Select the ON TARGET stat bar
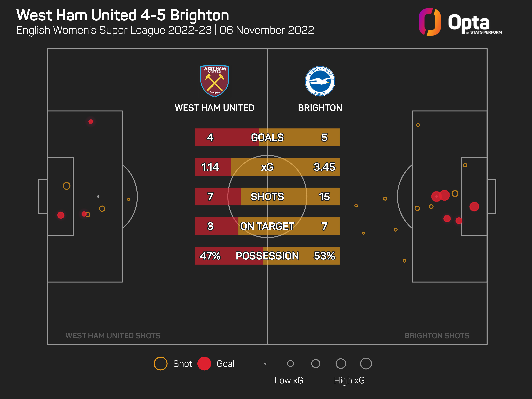This screenshot has height=399, width=532. [x=267, y=226]
